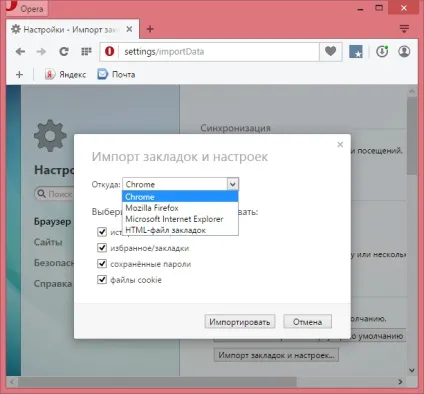
Task: Add a bookmark to the bookmarks bar
Action: (x=19, y=74)
